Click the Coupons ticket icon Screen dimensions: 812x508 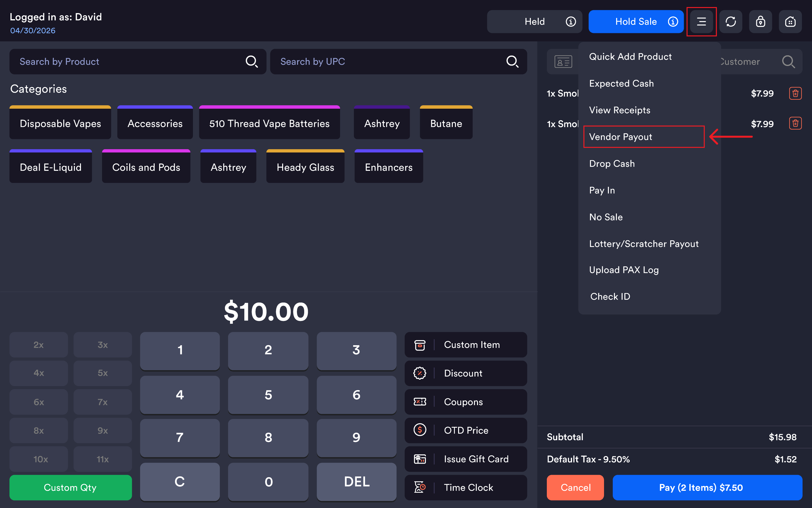tap(420, 402)
